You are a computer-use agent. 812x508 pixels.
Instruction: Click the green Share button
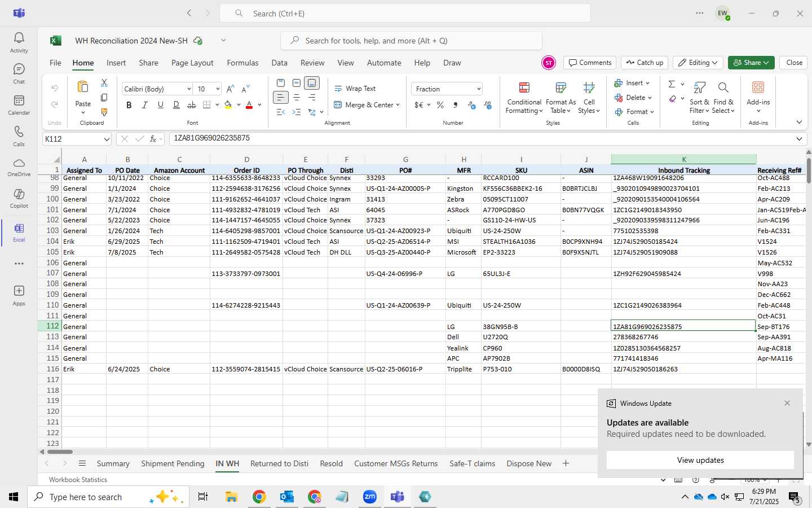[751, 63]
